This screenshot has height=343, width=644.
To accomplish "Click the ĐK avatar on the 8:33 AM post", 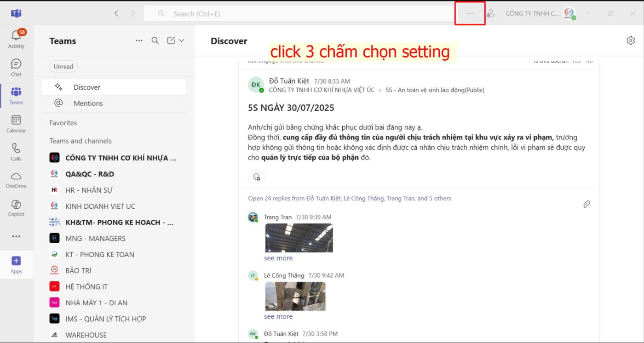I will pos(256,85).
